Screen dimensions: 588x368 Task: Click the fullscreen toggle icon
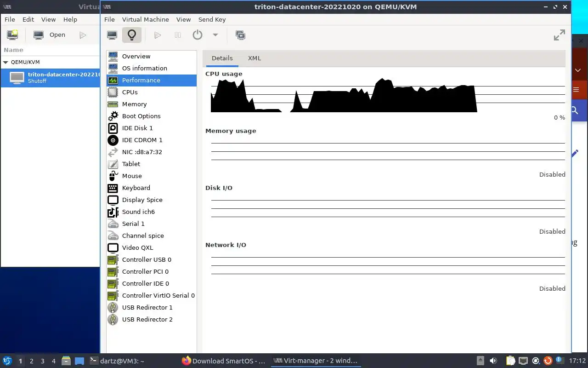[x=559, y=35]
